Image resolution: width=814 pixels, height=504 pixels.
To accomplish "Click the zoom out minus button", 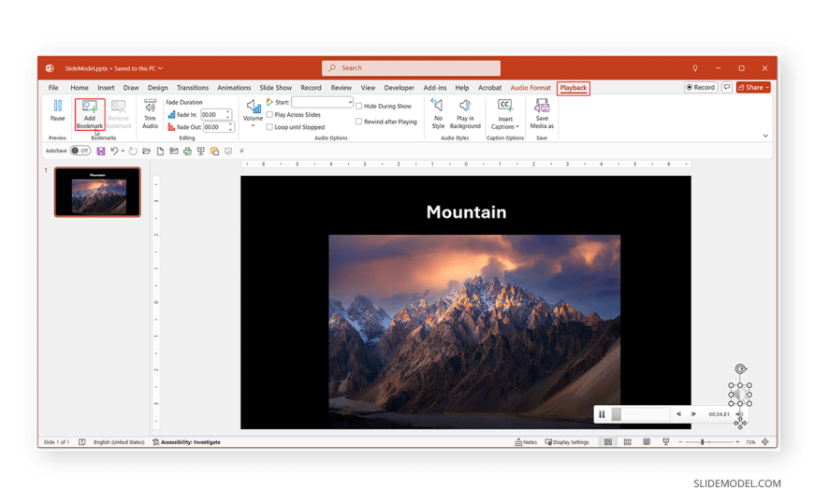I will pyautogui.click(x=680, y=442).
